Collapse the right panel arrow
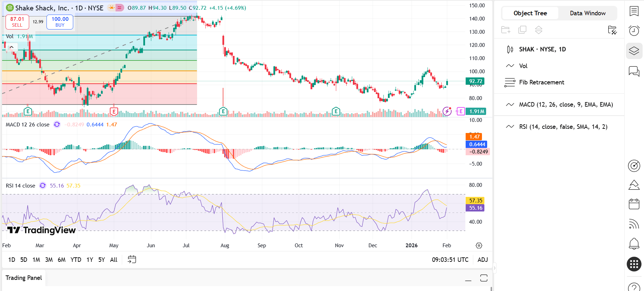This screenshot has width=644, height=291. pos(494,268)
